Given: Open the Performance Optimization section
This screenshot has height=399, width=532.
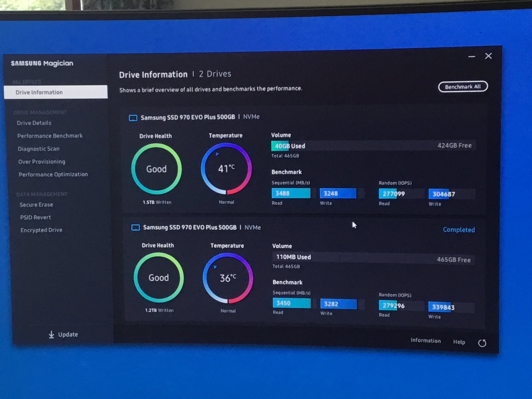Looking at the screenshot, I should click(x=53, y=174).
